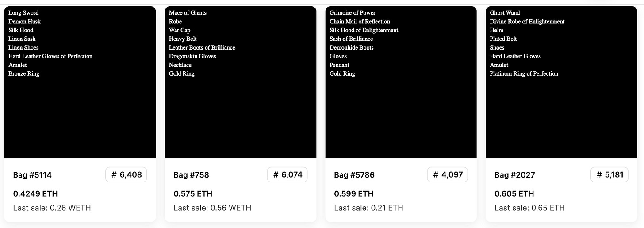Click the Bag #5114 title
Screen dimensions: 644x228
pos(32,175)
